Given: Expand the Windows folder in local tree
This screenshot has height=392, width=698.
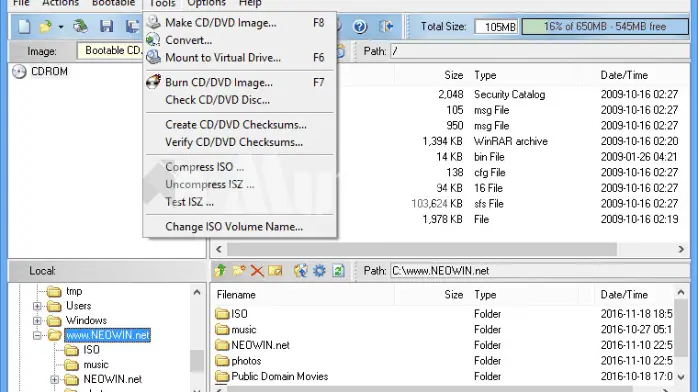Looking at the screenshot, I should coord(37,321).
